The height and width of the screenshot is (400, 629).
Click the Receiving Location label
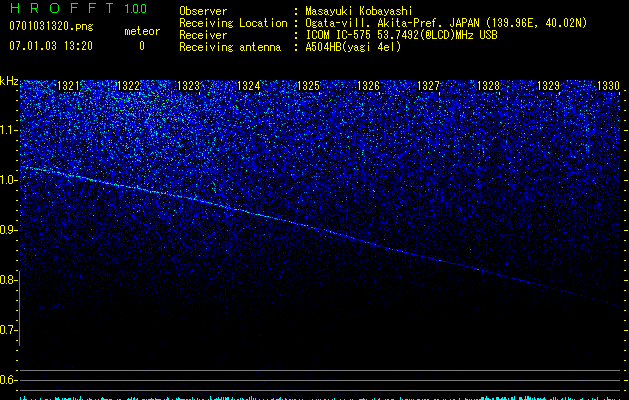coord(233,23)
